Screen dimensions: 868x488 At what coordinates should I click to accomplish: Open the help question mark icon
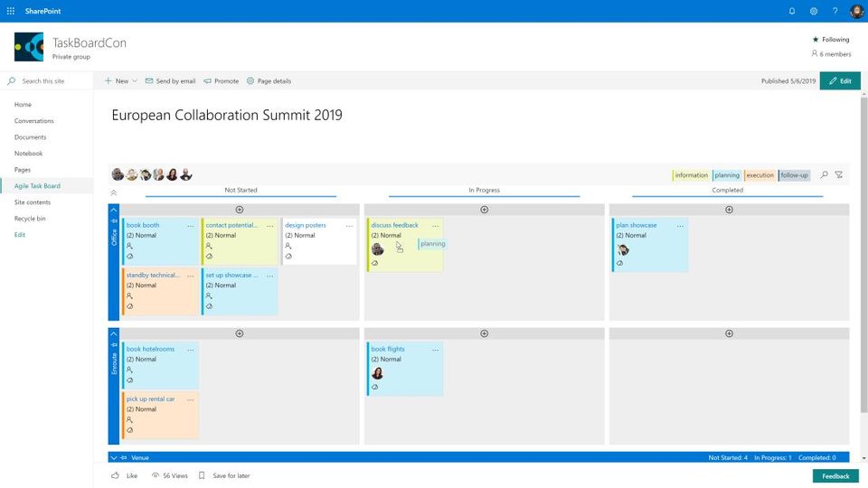click(x=835, y=11)
